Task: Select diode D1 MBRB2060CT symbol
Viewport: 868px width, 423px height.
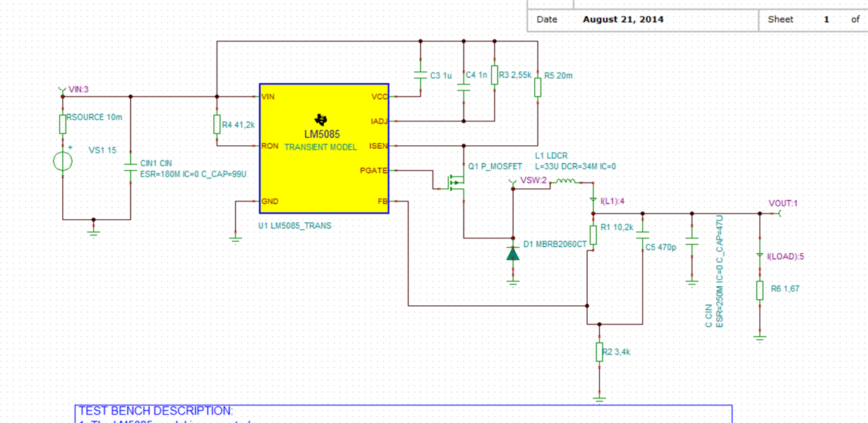Action: click(x=513, y=253)
